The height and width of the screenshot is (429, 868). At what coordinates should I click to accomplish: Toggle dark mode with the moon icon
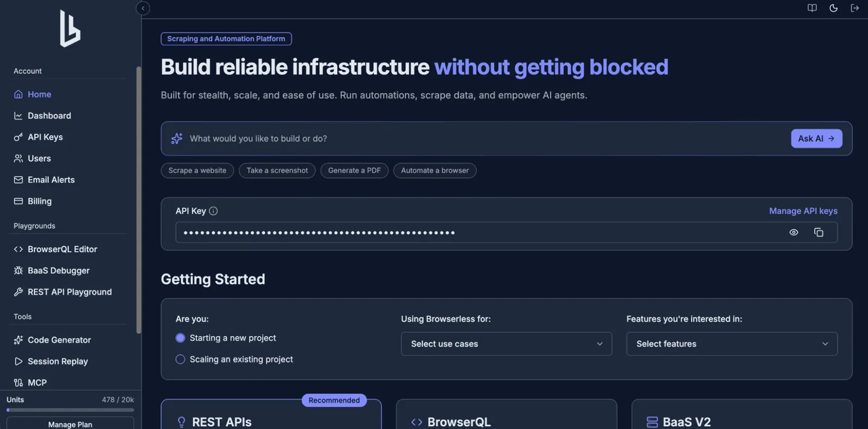[x=834, y=8]
